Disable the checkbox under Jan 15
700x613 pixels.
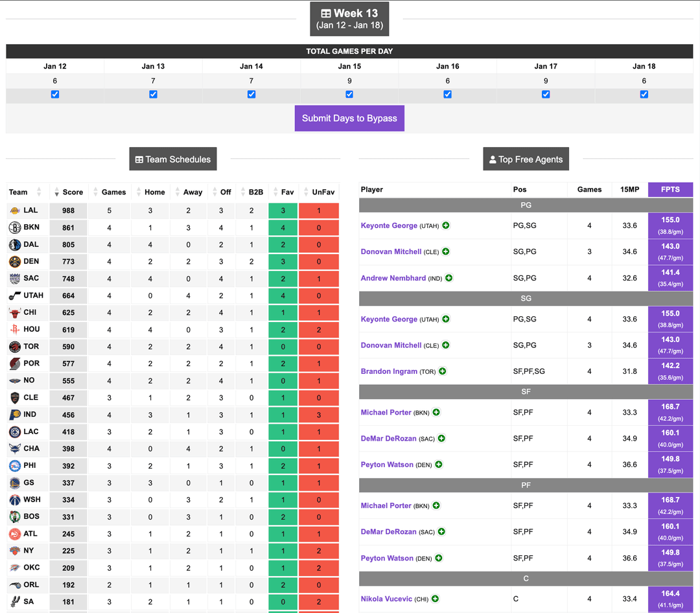[349, 94]
